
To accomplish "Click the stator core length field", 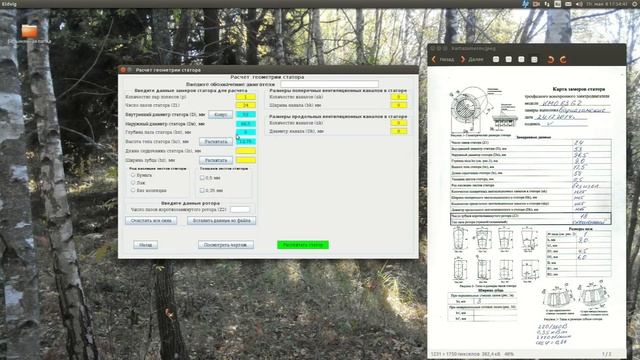I will (246, 151).
